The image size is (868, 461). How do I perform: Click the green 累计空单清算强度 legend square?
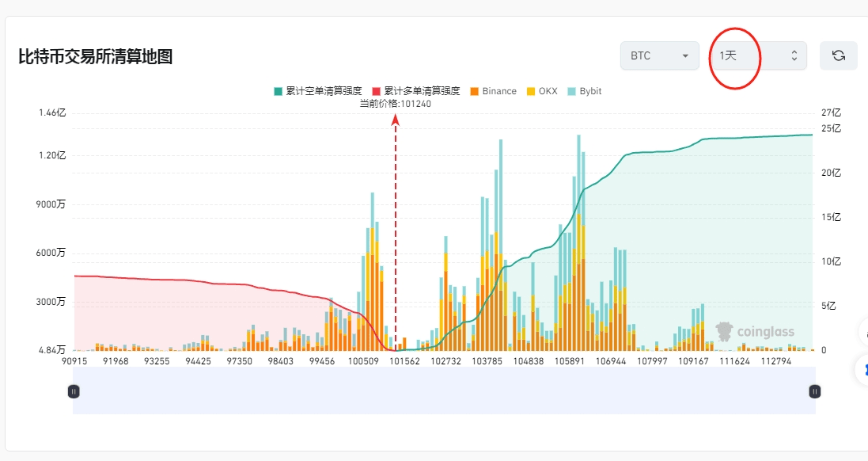(278, 91)
